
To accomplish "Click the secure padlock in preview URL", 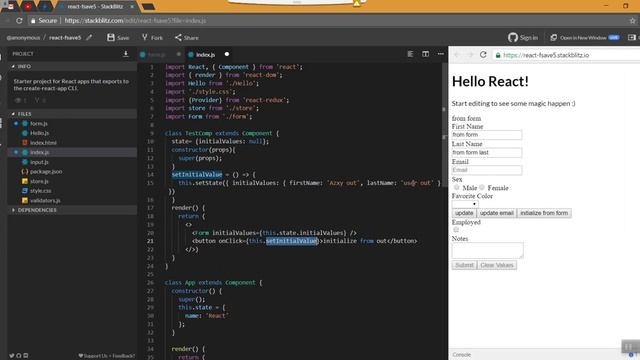I will click(x=498, y=55).
